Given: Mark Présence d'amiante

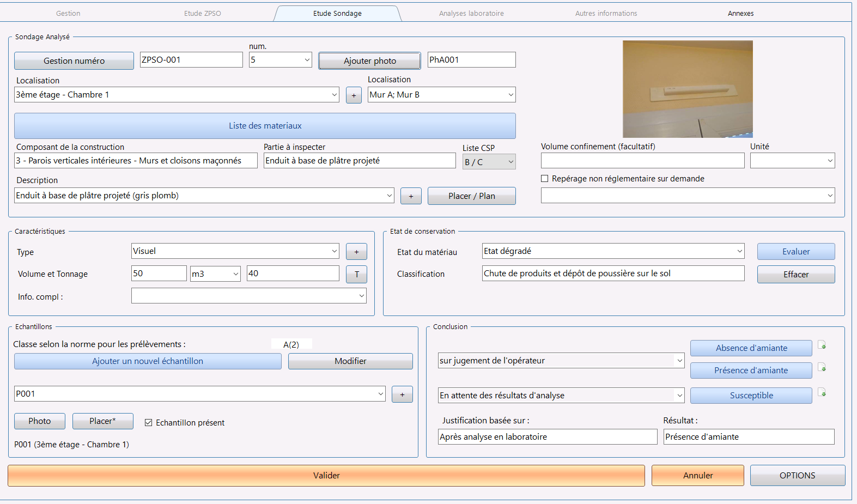Looking at the screenshot, I should pyautogui.click(x=751, y=371).
